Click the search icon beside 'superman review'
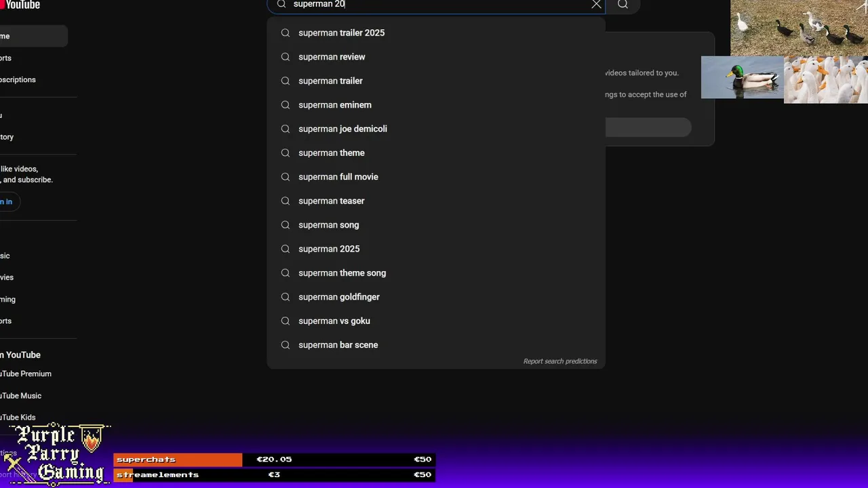Viewport: 868px width, 488px height. coord(285,57)
